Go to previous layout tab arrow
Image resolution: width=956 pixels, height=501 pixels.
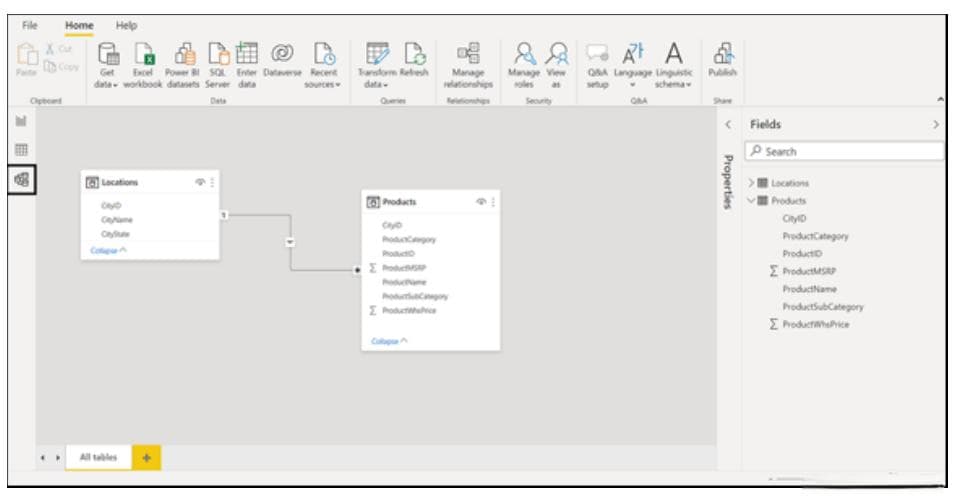(x=43, y=458)
